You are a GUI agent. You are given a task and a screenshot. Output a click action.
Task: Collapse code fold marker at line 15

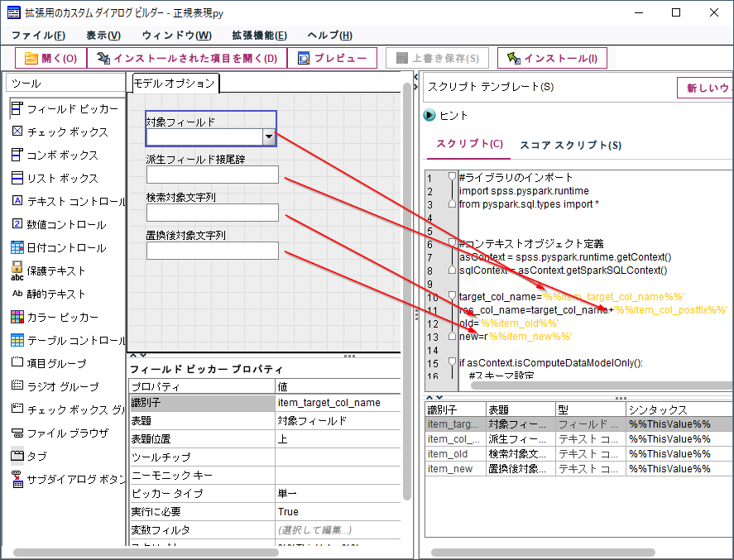[x=452, y=361]
